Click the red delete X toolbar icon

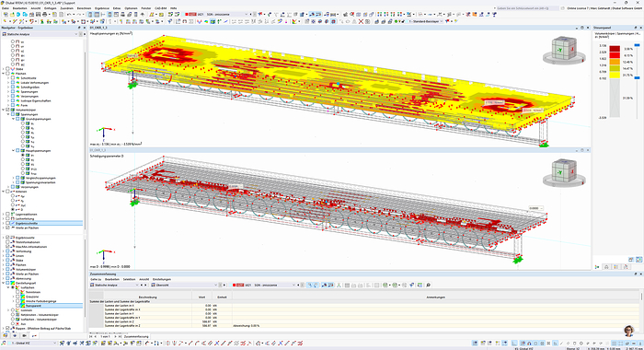click(x=361, y=21)
